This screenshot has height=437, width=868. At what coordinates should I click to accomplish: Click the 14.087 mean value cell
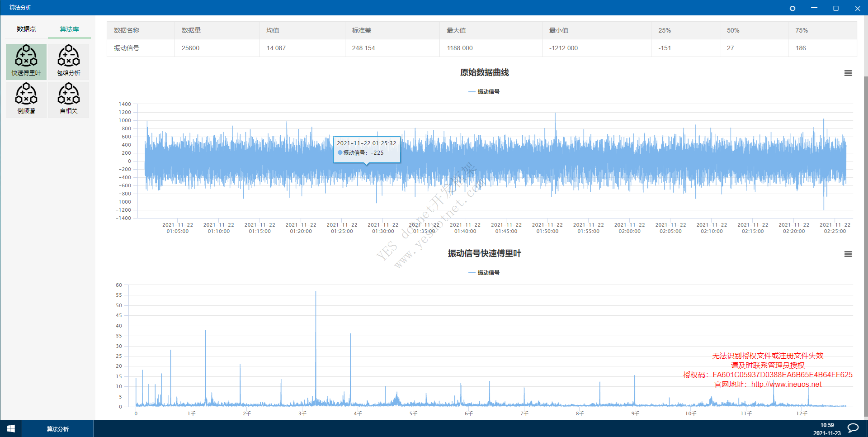(x=302, y=48)
